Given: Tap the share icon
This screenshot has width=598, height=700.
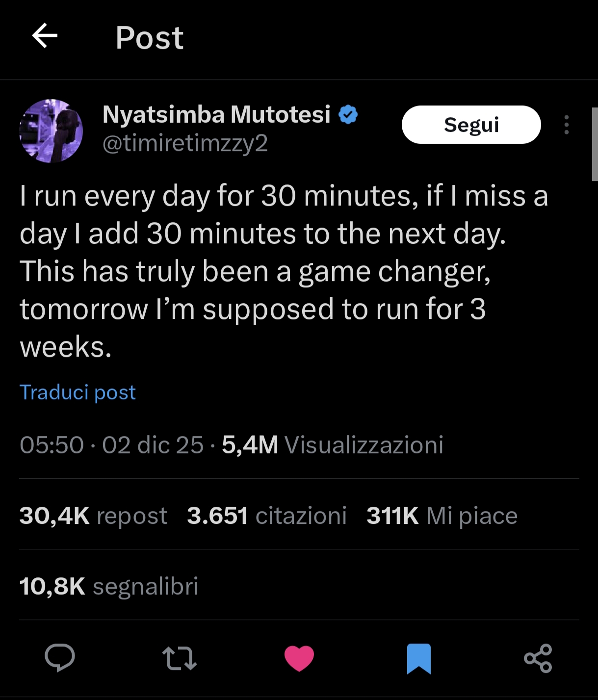Looking at the screenshot, I should [x=538, y=658].
